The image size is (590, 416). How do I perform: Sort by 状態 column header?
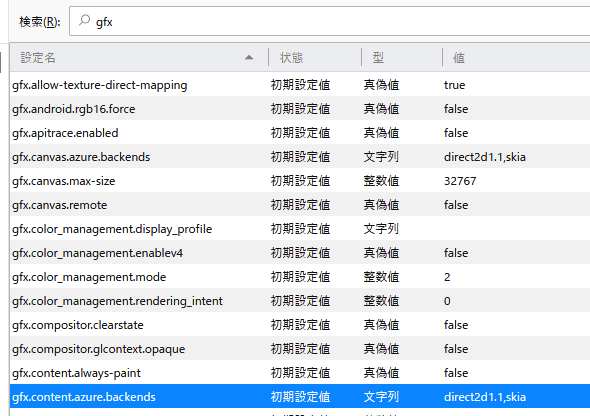coord(315,58)
